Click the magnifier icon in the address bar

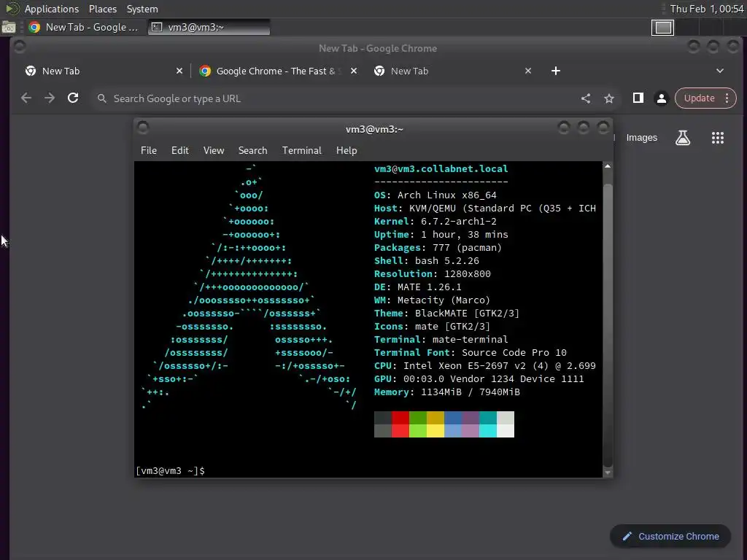(x=101, y=98)
